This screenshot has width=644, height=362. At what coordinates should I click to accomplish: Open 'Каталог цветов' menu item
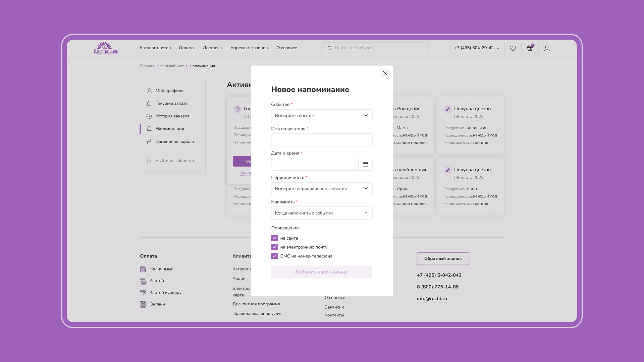[x=155, y=48]
